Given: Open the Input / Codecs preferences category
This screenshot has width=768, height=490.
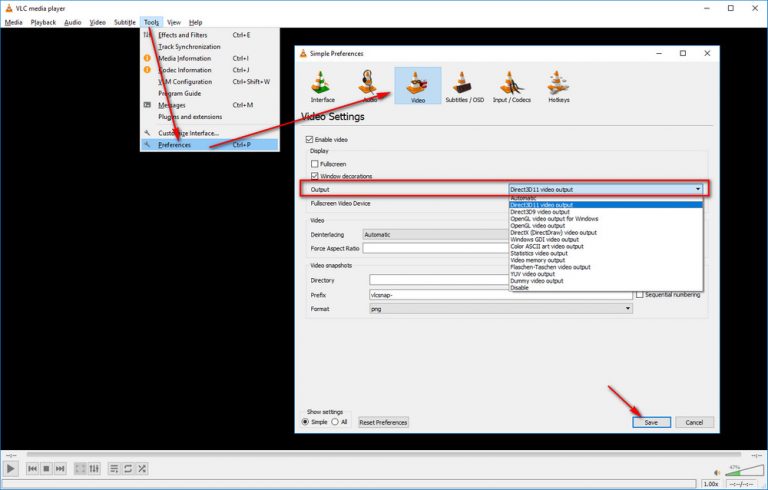Looking at the screenshot, I should pos(511,86).
